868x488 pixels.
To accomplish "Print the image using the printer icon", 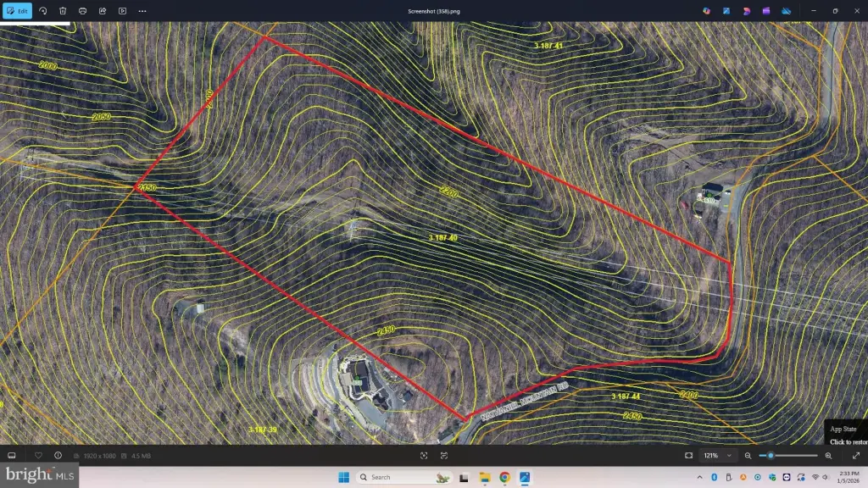I will pyautogui.click(x=82, y=11).
